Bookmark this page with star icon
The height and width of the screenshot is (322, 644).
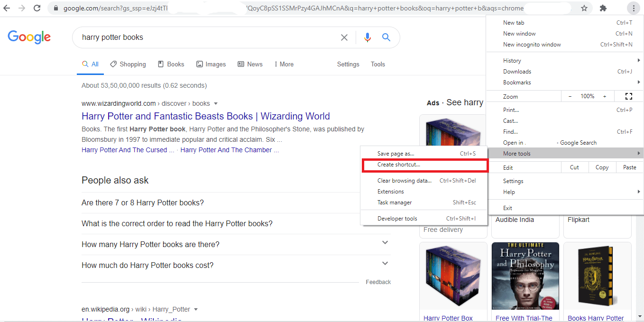click(584, 8)
